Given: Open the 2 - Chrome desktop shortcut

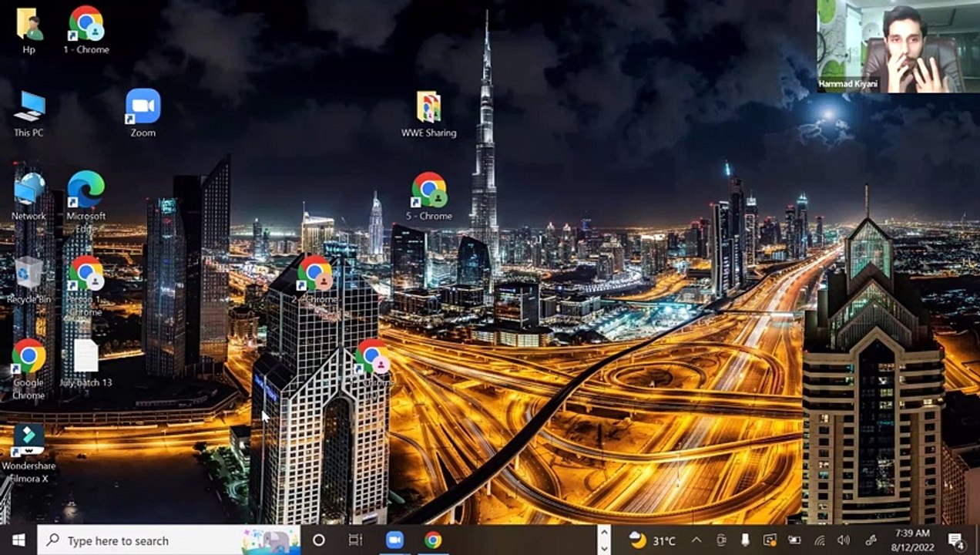Looking at the screenshot, I should (314, 279).
